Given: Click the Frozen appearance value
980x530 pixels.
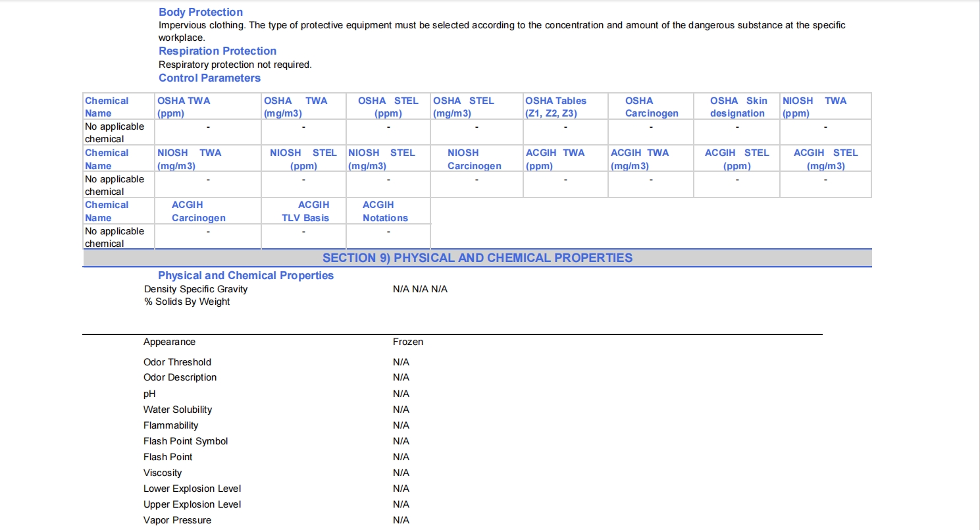Looking at the screenshot, I should click(x=408, y=342).
